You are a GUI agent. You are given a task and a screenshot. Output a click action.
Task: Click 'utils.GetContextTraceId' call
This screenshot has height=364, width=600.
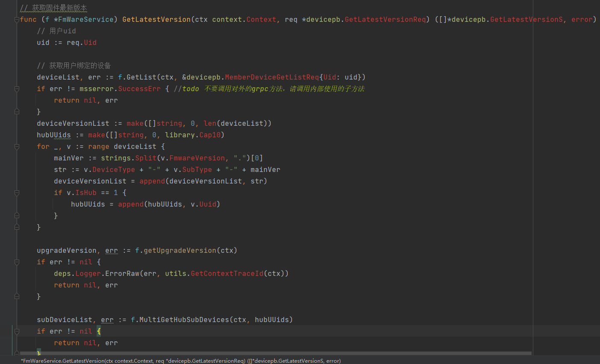[214, 274]
